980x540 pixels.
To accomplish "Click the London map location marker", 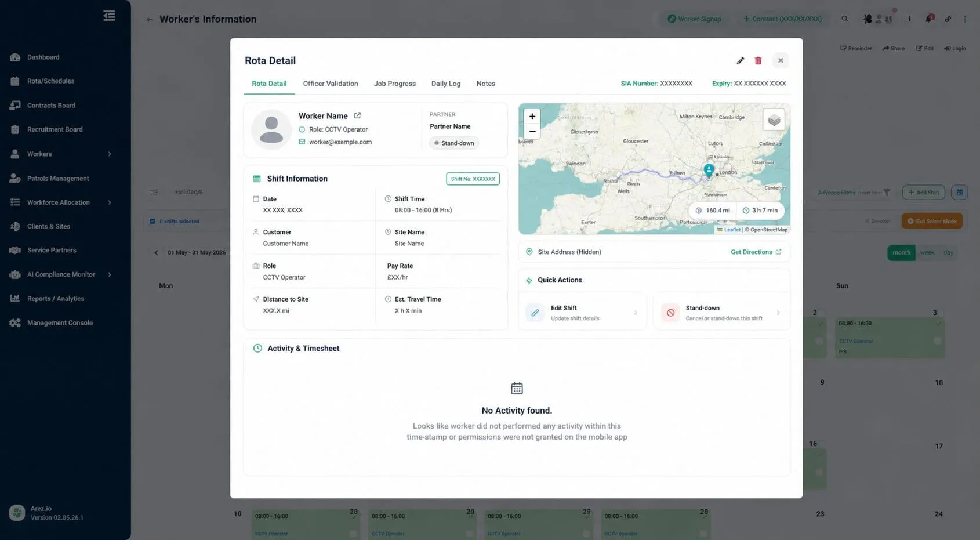I will 709,170.
